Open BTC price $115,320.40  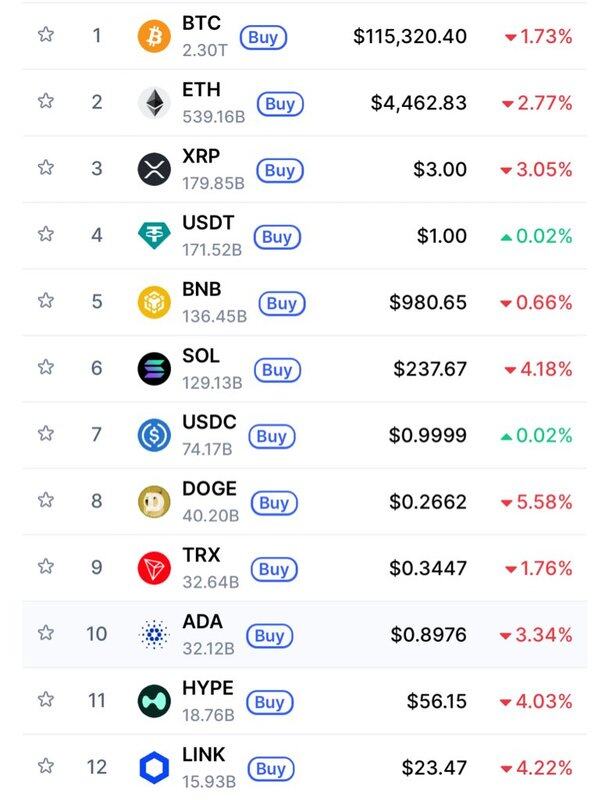(x=410, y=36)
